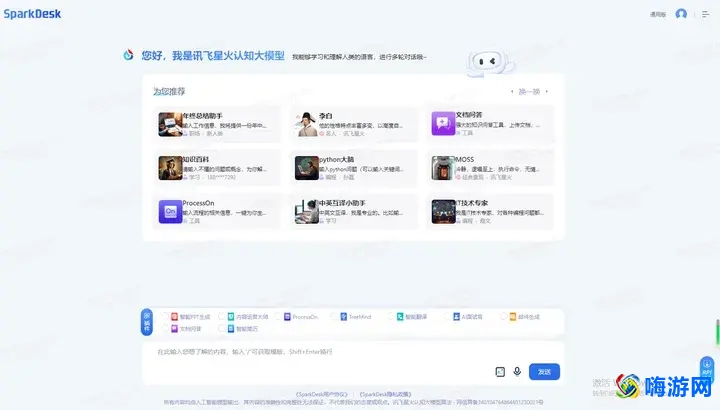Enable the 智能简历 plugin checkbox
Viewport: 720px width, 410px height.
tap(221, 328)
